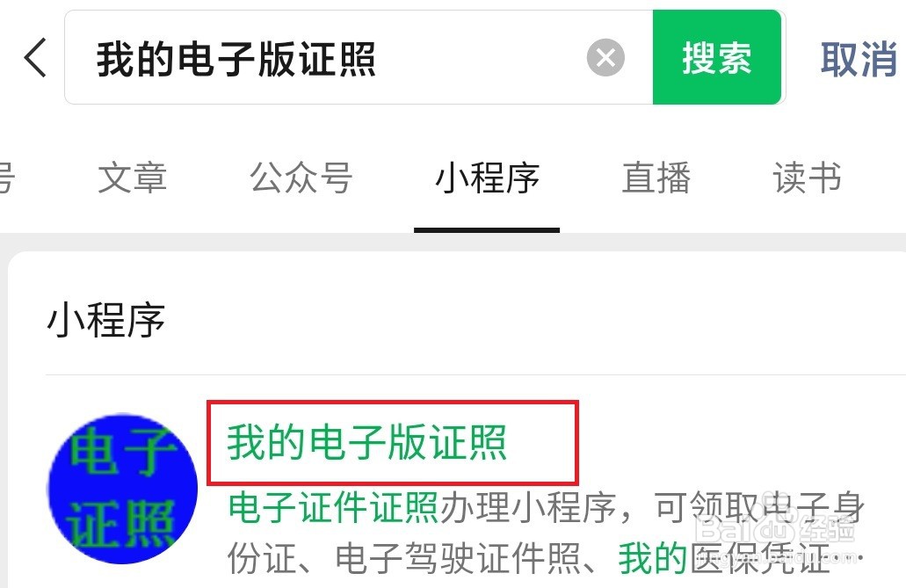Screen dimensions: 906x588
Task: Tap the back arrow icon
Action: [x=34, y=57]
